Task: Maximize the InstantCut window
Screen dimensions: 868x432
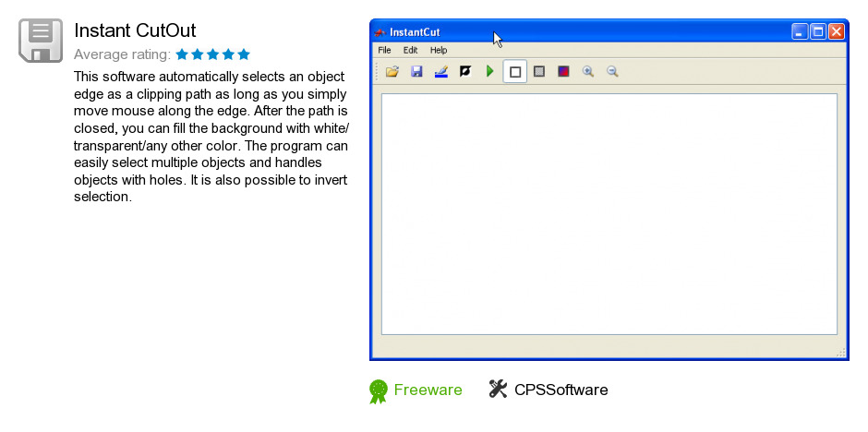Action: [x=817, y=31]
